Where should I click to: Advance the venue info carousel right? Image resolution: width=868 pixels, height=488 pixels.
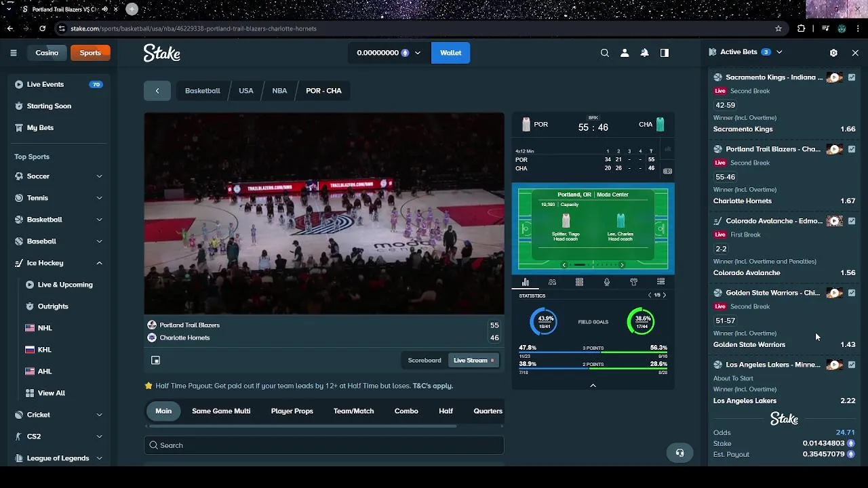pos(622,265)
